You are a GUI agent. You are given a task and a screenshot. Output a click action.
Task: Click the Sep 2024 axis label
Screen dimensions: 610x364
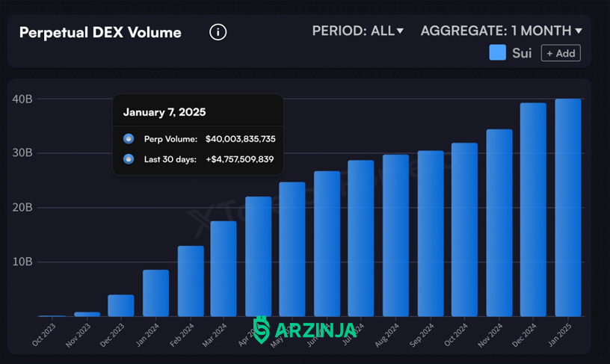422,335
